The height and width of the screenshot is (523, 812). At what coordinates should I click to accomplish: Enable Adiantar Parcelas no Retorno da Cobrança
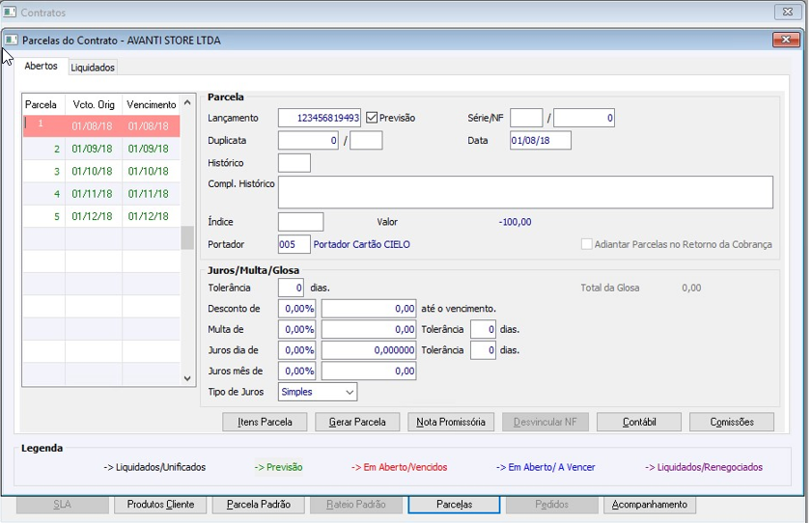(587, 245)
